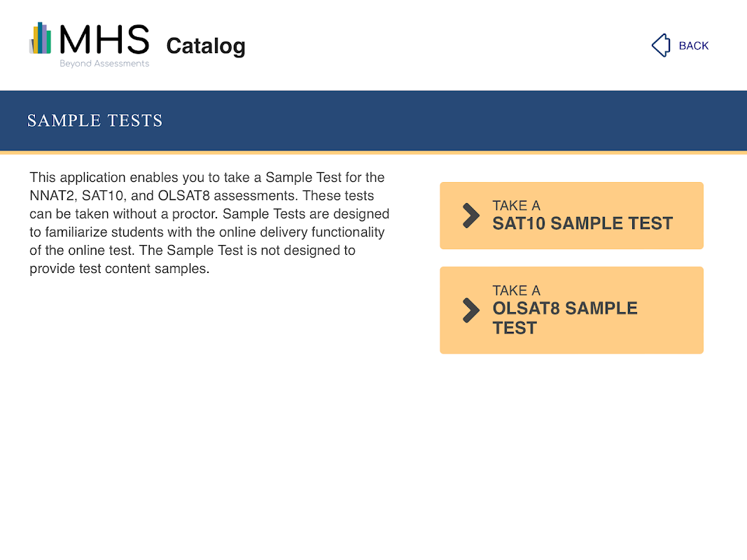Click the word TEST on OLSAT8 button's second line
The width and height of the screenshot is (747, 560).
coord(515,328)
